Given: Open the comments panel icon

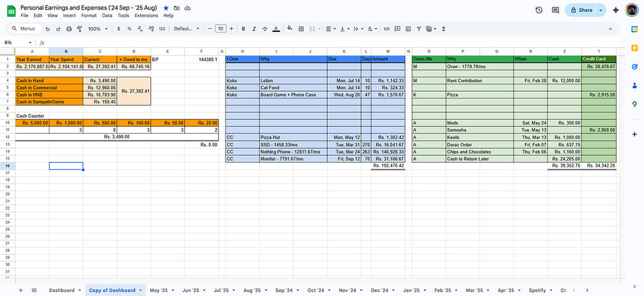Looking at the screenshot, I should 555,10.
